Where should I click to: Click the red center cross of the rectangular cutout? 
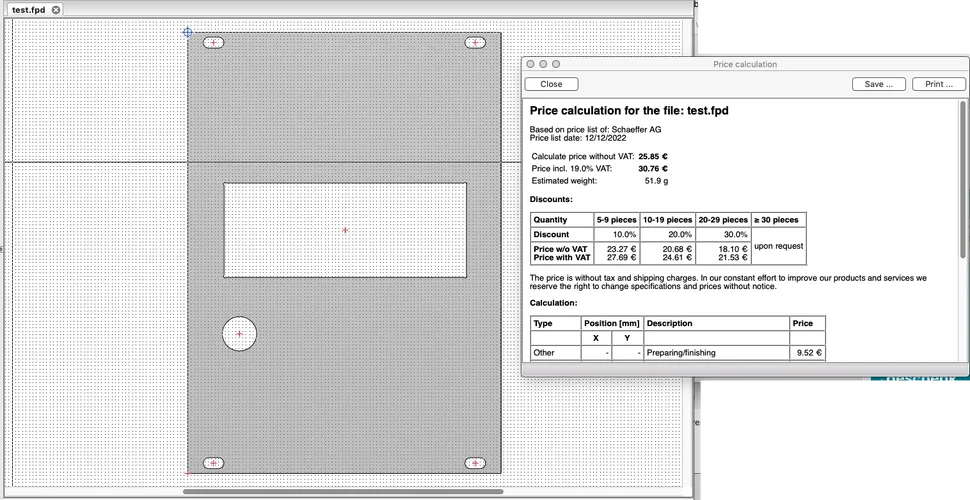345,230
